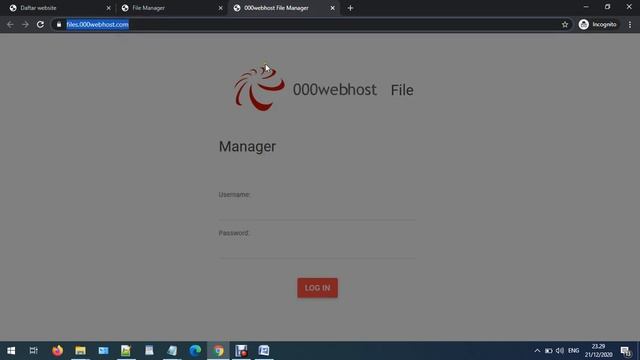Open the Mail app on taskbar

[x=103, y=351]
